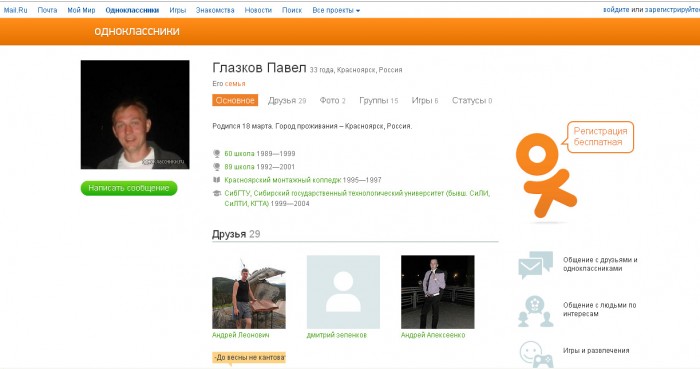Open the 89 школа link

coord(239,167)
